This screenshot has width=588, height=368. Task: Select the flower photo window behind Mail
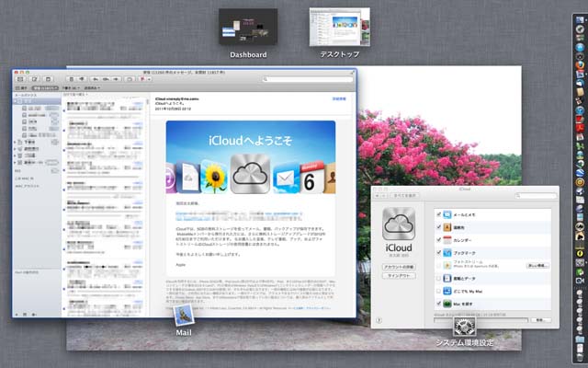click(439, 126)
